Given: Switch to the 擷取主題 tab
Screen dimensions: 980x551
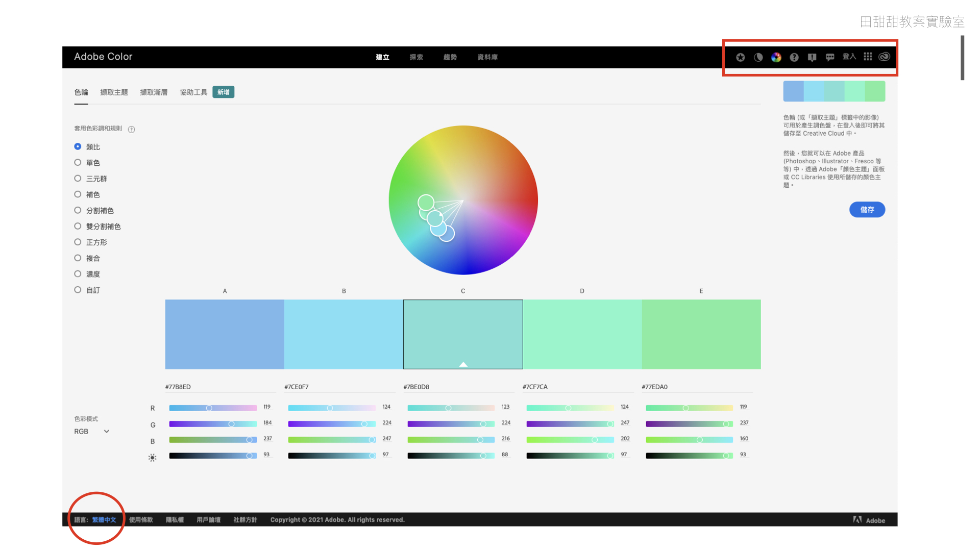Looking at the screenshot, I should [114, 92].
